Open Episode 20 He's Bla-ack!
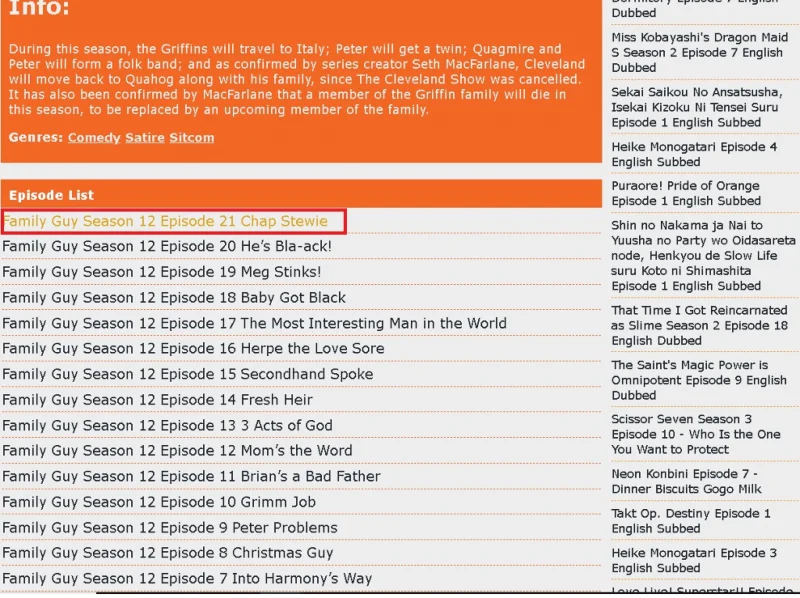The width and height of the screenshot is (800, 598). pos(167,246)
